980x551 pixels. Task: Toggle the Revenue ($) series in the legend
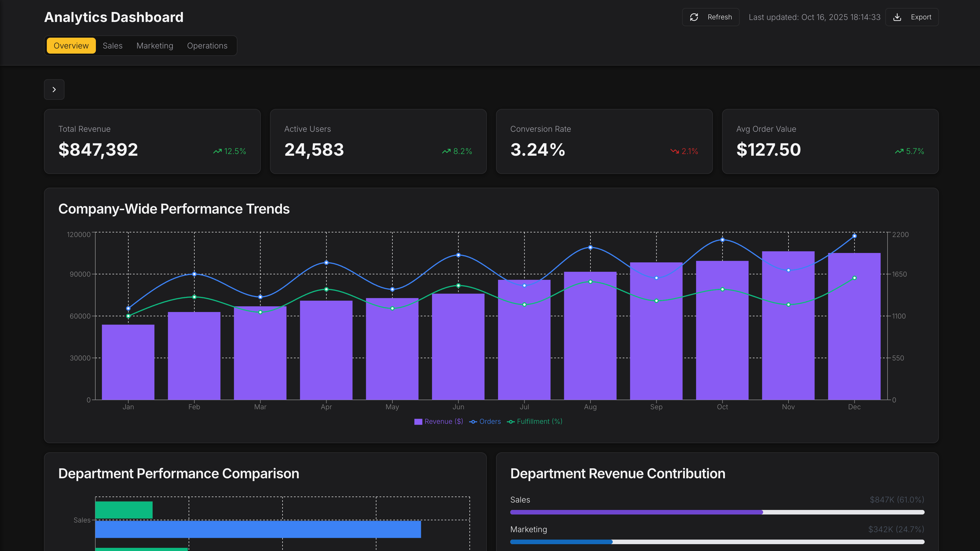[x=438, y=421]
